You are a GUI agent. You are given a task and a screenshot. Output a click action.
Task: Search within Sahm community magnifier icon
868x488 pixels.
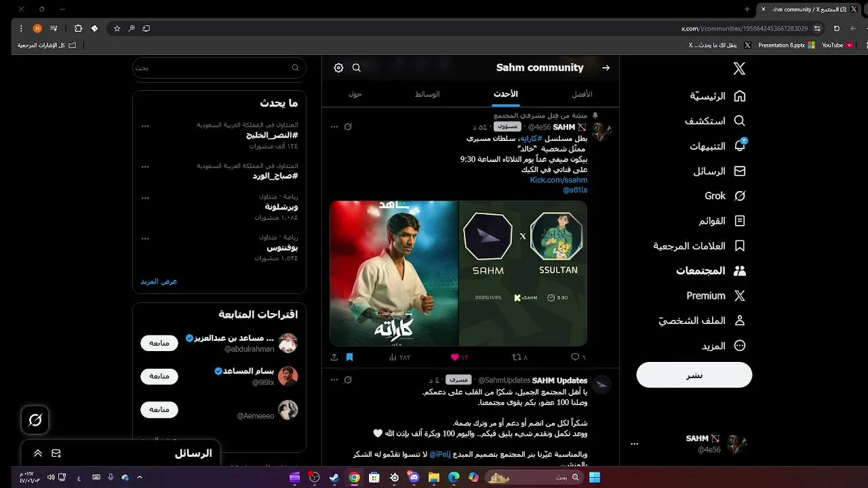pos(357,68)
